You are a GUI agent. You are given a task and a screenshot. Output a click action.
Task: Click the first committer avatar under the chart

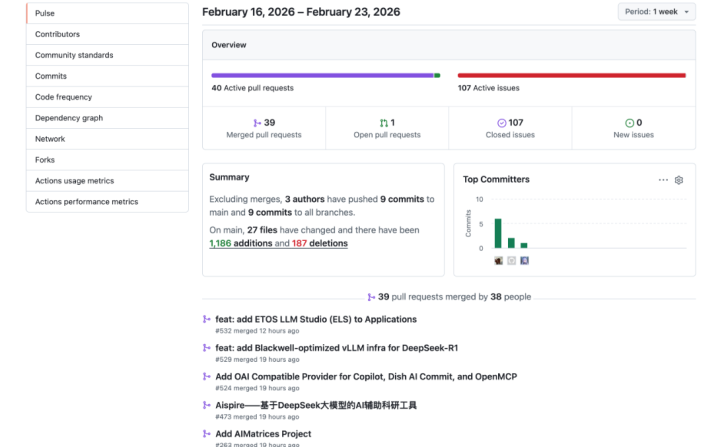point(498,260)
